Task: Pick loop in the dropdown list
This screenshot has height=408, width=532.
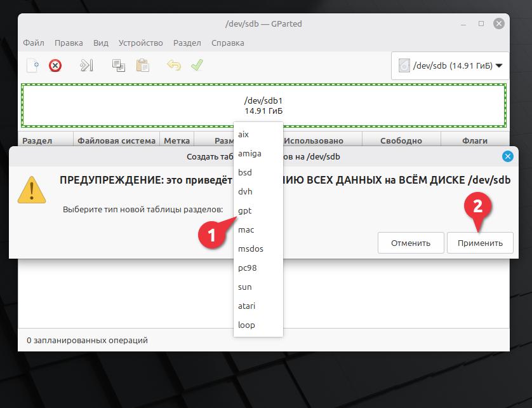Action: click(x=258, y=325)
